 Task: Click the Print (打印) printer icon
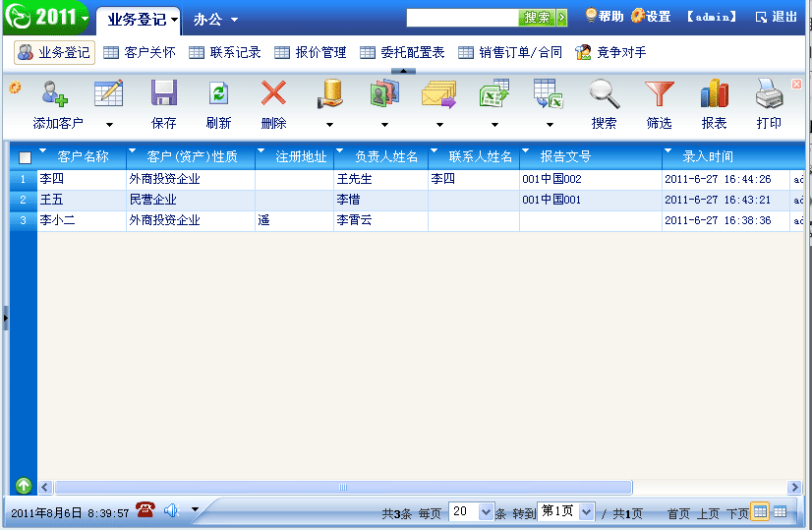769,93
